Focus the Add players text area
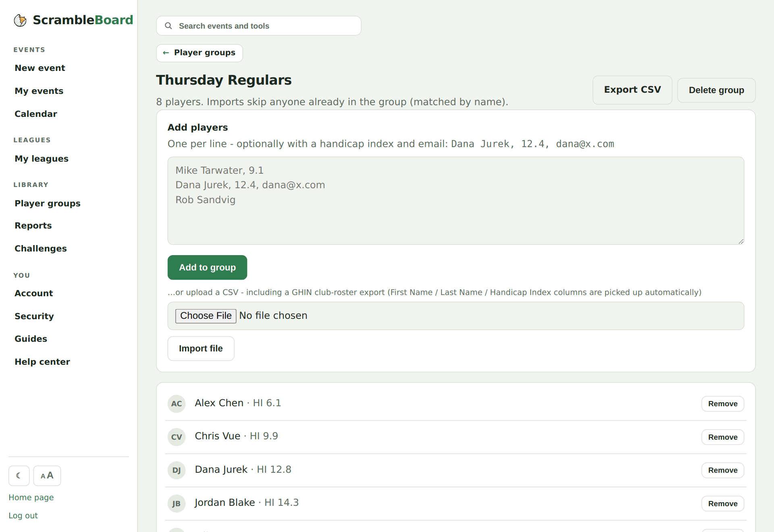 (456, 201)
